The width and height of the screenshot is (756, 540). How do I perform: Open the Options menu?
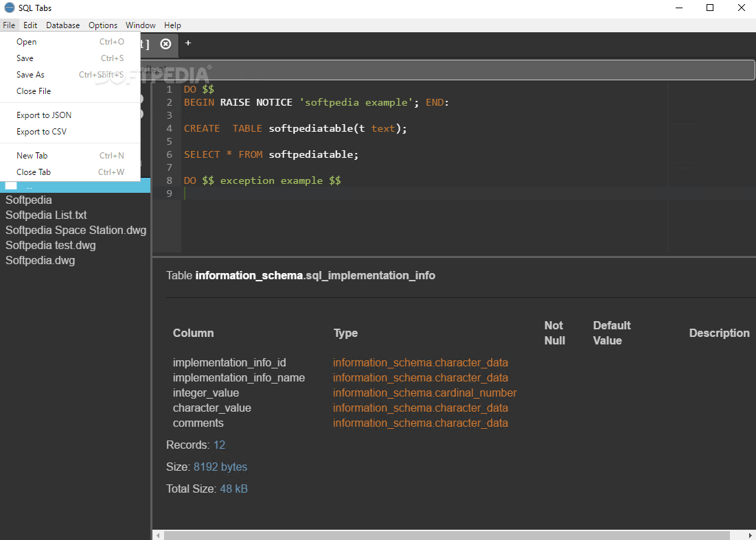point(103,25)
